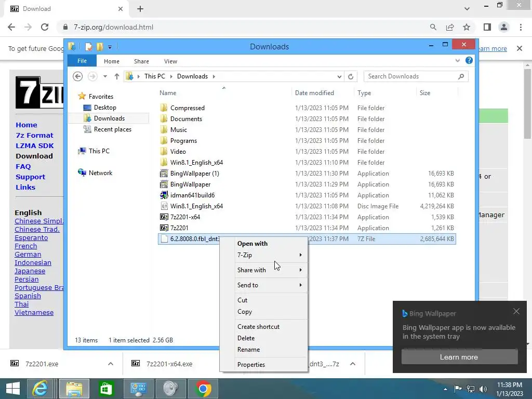Screen dimensions: 532x399
Task: Bookmark this page with star icon
Action: (467, 27)
